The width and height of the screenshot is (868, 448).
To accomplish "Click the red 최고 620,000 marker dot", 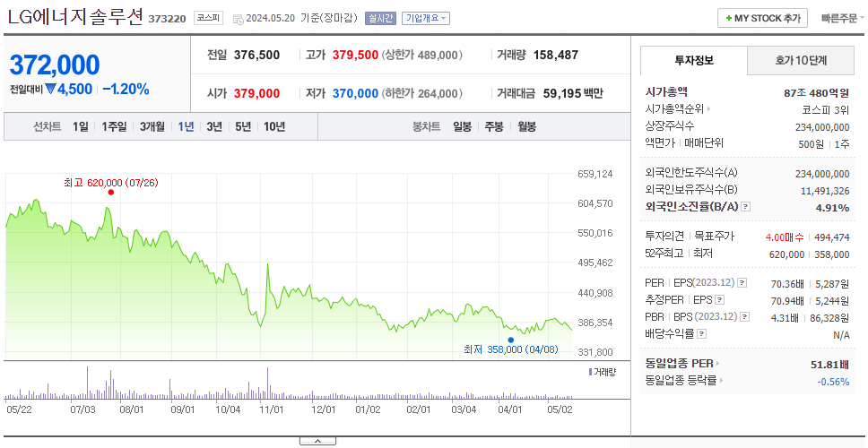I will point(110,192).
